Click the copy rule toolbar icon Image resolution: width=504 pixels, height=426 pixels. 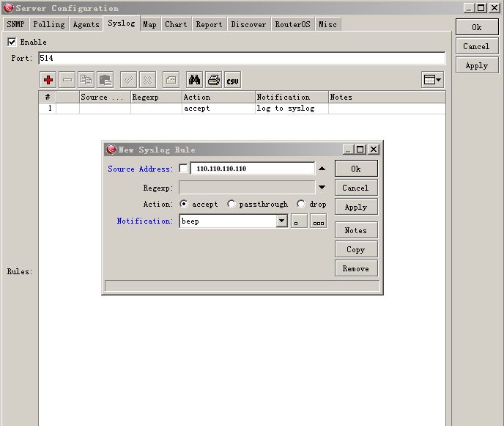pos(86,80)
